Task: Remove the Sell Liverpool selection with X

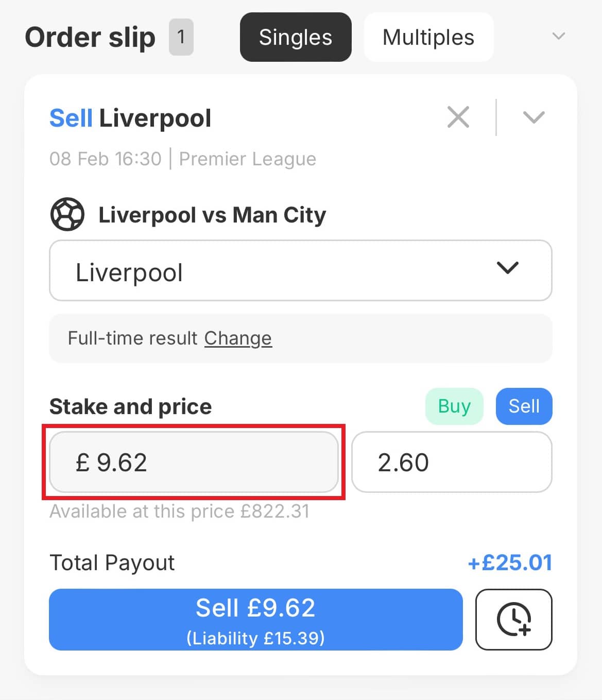Action: click(458, 117)
